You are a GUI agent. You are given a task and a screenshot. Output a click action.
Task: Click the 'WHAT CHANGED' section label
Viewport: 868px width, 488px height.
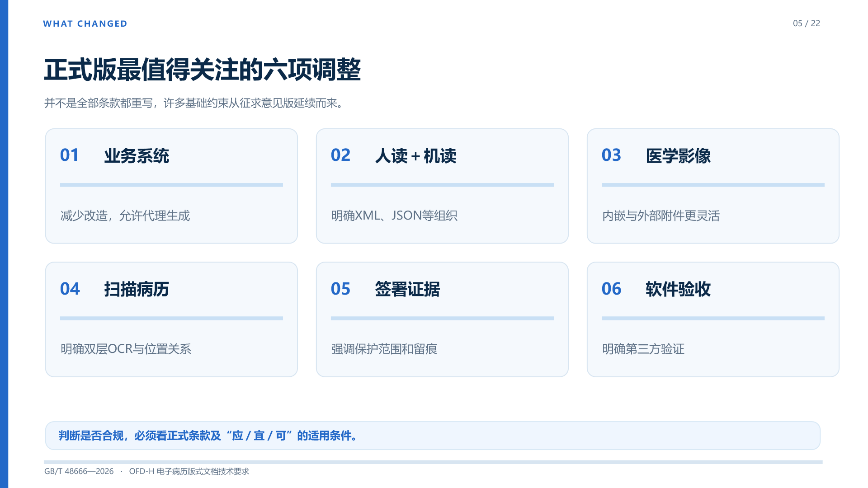pos(85,23)
